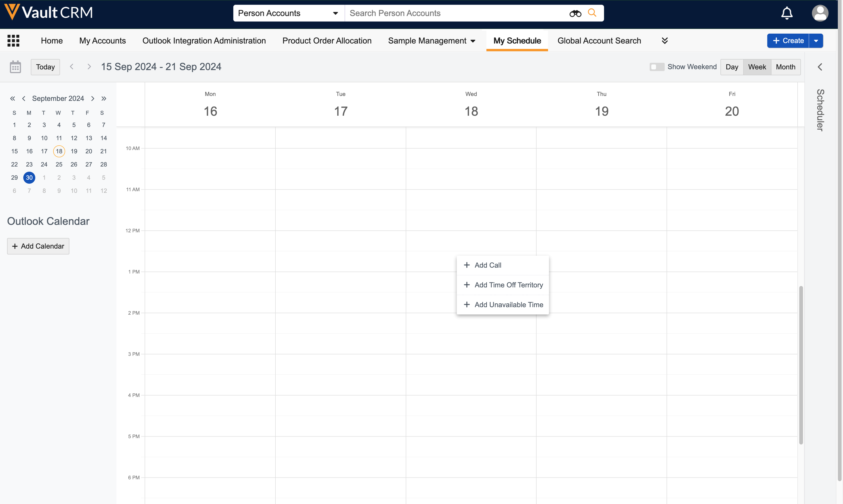Go to next week arrow
Screen dimensions: 843x504
(x=89, y=67)
